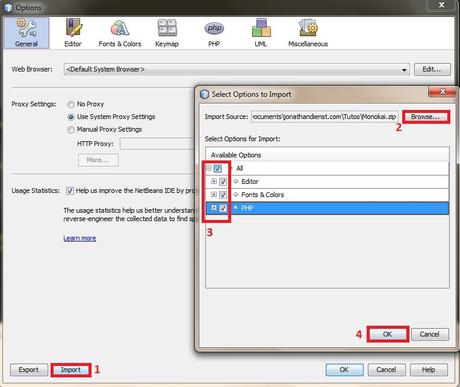The height and width of the screenshot is (387, 460).
Task: Expand the Fonts & Colors tree node
Action: tap(214, 194)
